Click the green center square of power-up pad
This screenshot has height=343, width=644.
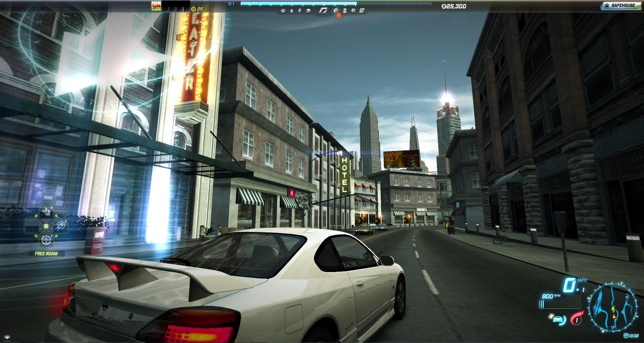tap(46, 226)
